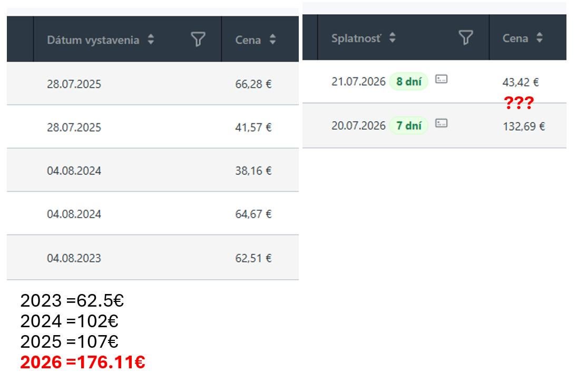Image resolution: width=577 pixels, height=392 pixels.
Task: Select row dated 04.08.2023
Action: (153, 258)
